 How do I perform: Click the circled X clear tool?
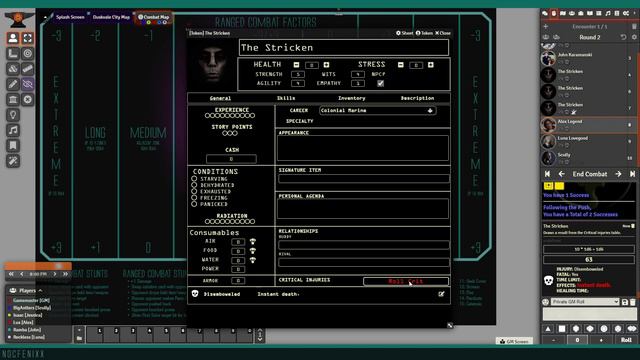[x=27, y=100]
